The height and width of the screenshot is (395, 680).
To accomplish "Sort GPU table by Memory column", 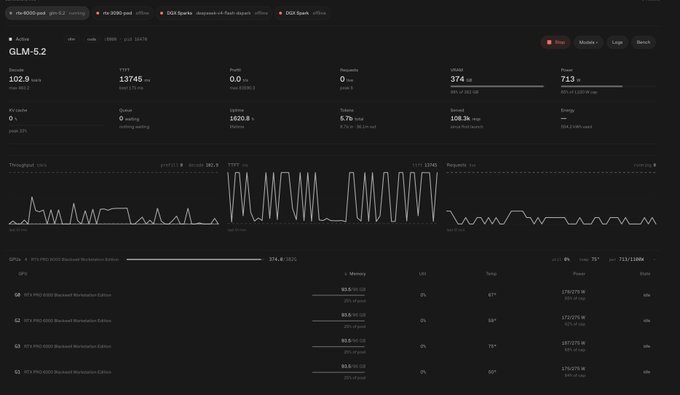I will coord(355,274).
